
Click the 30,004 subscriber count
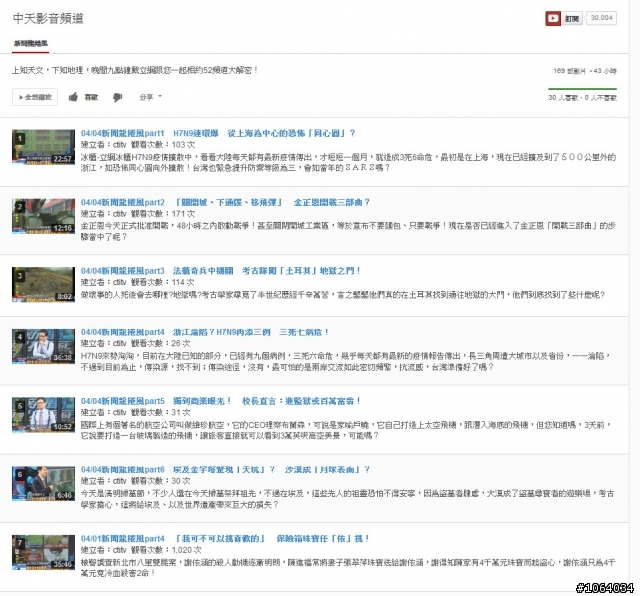[x=601, y=18]
